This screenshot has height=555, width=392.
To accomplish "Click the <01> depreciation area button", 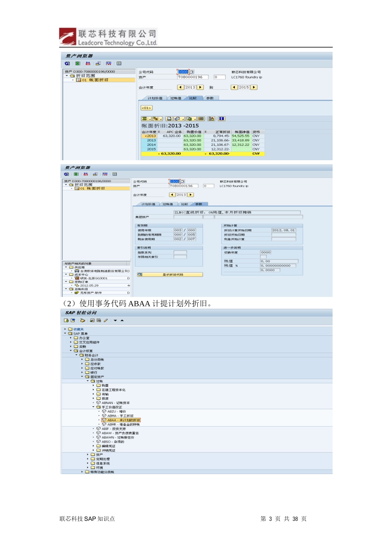I will pyautogui.click(x=146, y=108).
